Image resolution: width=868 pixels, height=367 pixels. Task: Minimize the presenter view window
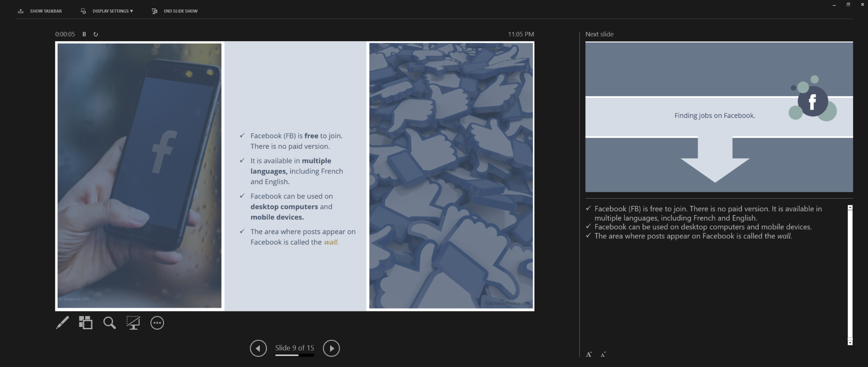point(834,5)
